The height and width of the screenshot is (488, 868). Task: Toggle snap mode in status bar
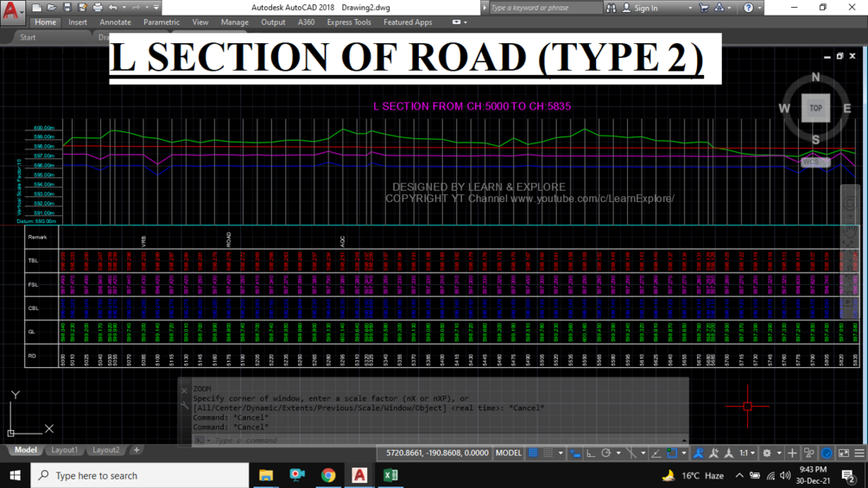[548, 453]
